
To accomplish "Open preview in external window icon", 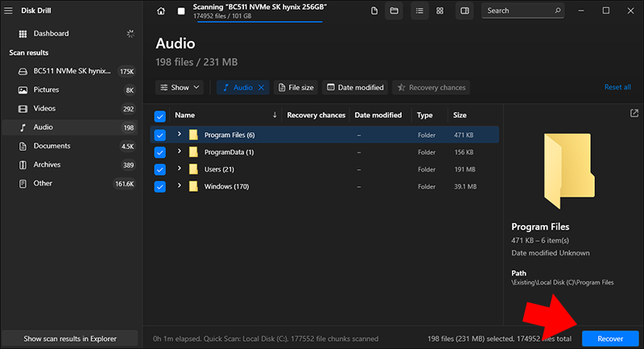I will pos(634,114).
